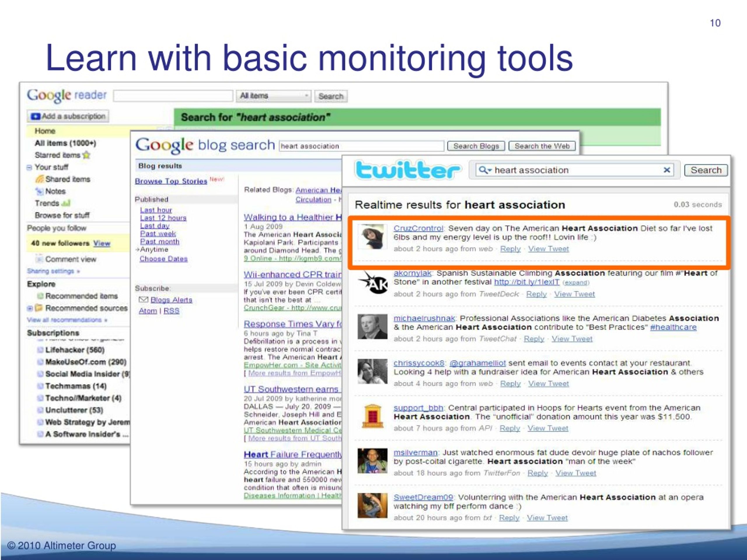Open the RSS feed link

click(x=172, y=311)
